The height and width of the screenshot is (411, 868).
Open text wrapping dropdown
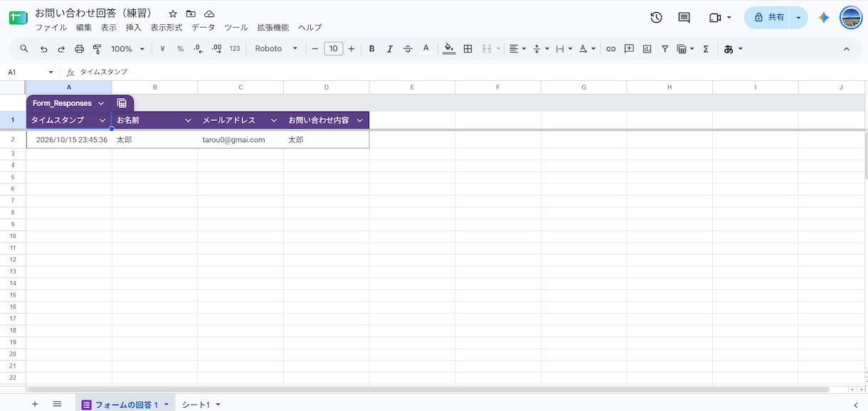[x=563, y=49]
